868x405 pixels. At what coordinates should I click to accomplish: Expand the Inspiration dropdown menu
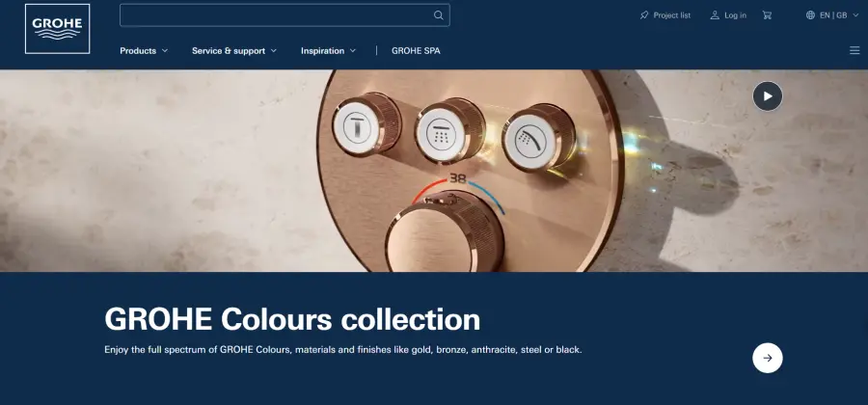click(x=328, y=51)
